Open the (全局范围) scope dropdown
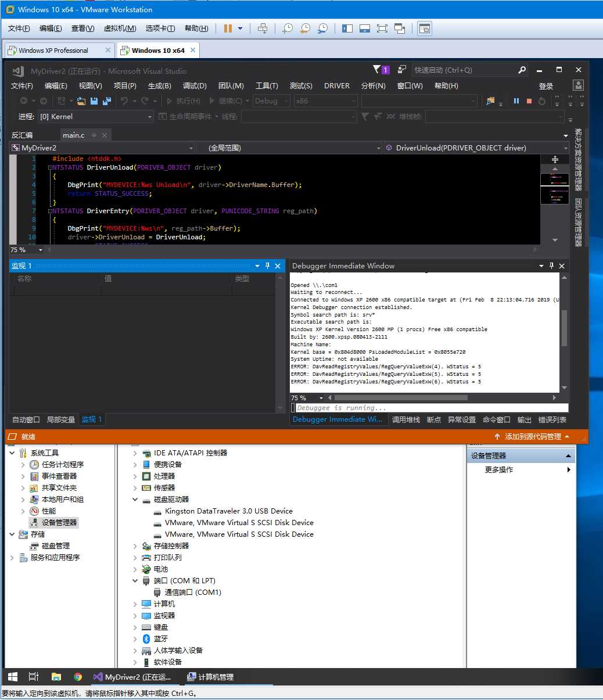The image size is (603, 700). pyautogui.click(x=289, y=148)
